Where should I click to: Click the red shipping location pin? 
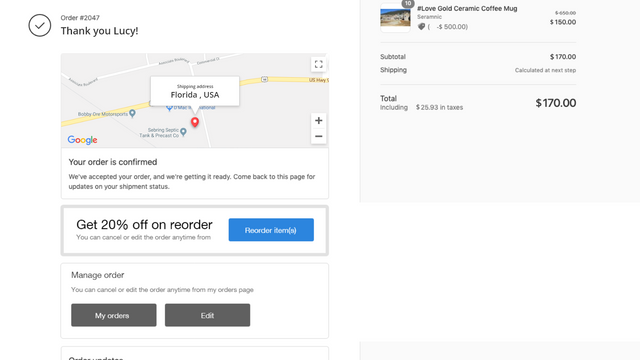tap(195, 122)
